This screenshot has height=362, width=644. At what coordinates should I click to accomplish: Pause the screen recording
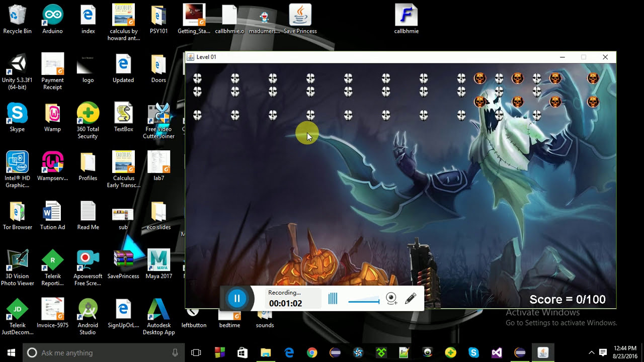pos(237,299)
